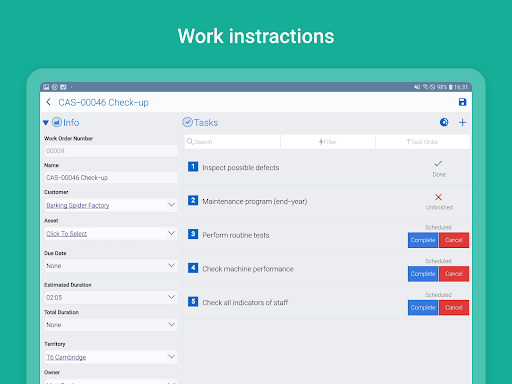
Task: Complete the Check all indicators of staff task
Action: click(423, 307)
